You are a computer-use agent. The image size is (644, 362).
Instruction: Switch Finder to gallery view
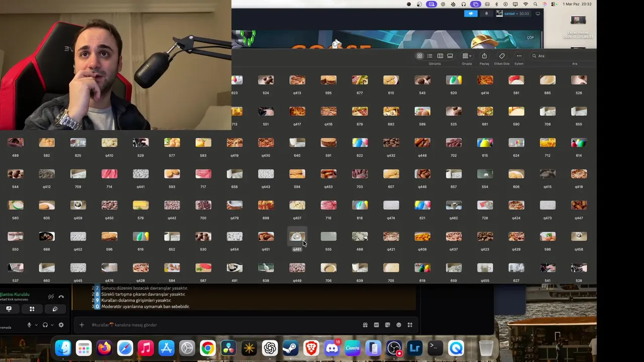[x=450, y=56]
